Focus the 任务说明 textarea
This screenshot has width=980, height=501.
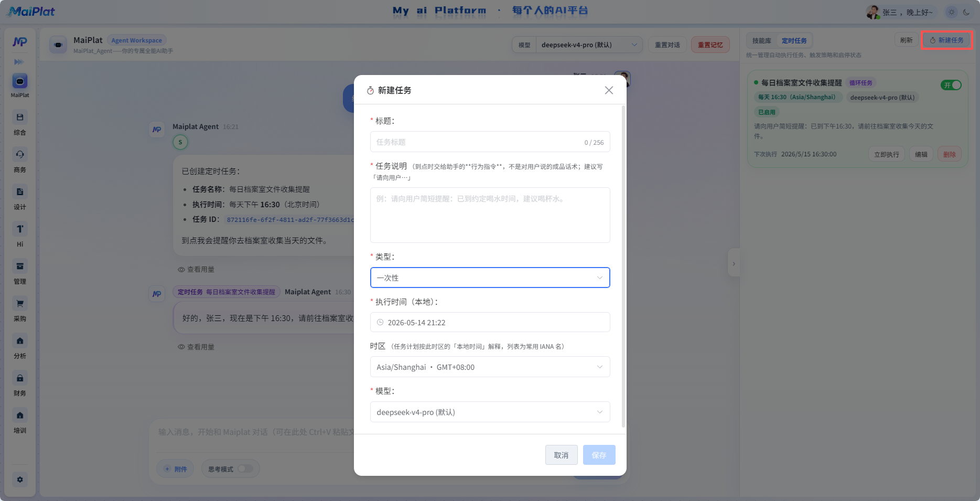click(490, 215)
